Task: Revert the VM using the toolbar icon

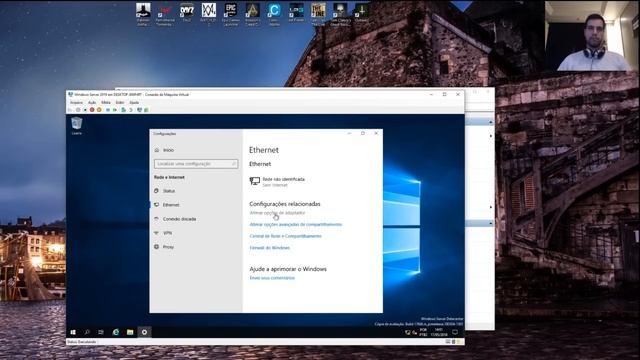Action: (131, 110)
